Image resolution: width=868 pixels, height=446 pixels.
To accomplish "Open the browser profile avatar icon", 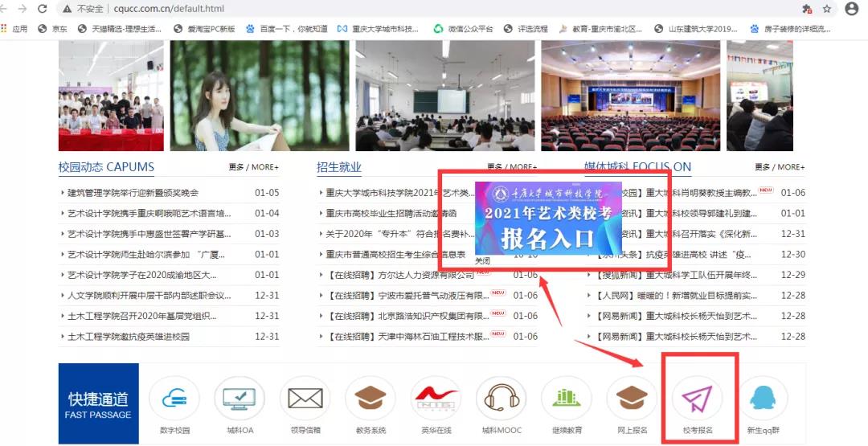I will click(851, 9).
